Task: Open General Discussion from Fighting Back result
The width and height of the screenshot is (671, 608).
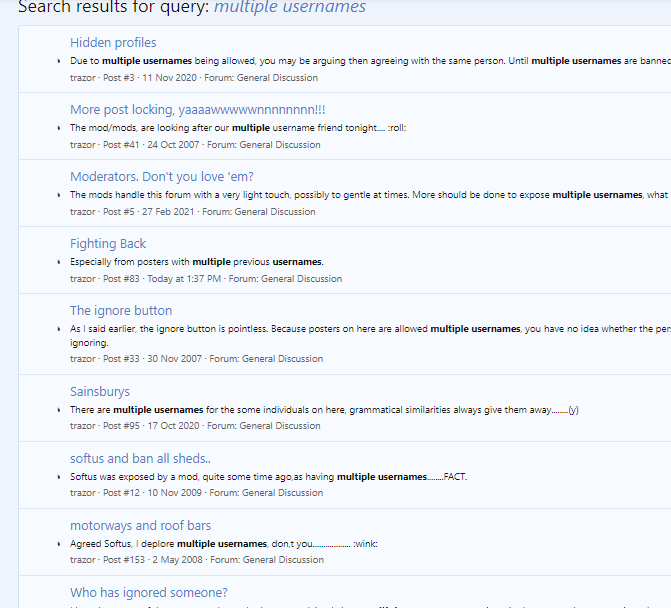Action: 301,279
